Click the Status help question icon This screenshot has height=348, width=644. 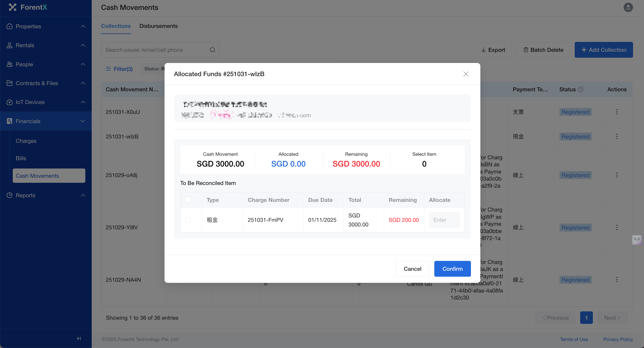pos(581,90)
